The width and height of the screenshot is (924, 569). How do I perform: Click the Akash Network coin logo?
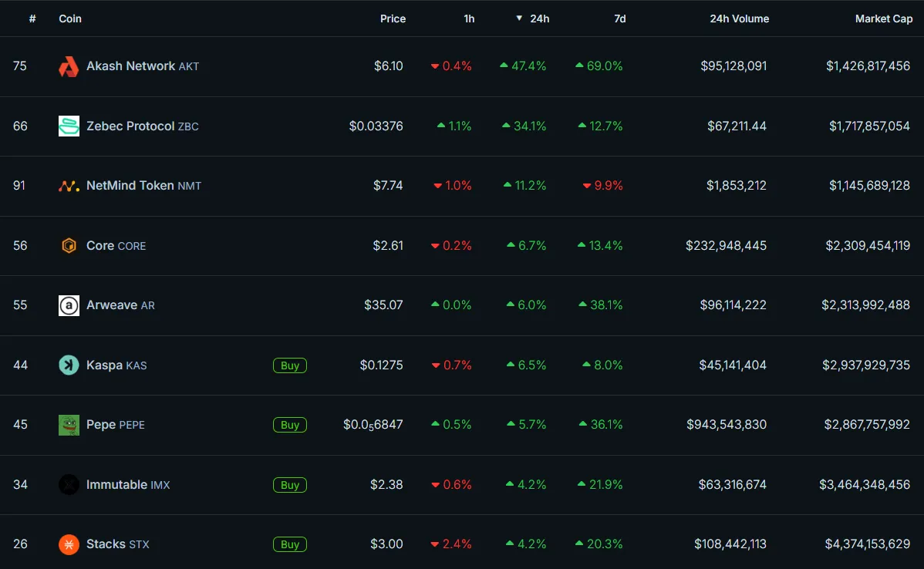click(69, 66)
